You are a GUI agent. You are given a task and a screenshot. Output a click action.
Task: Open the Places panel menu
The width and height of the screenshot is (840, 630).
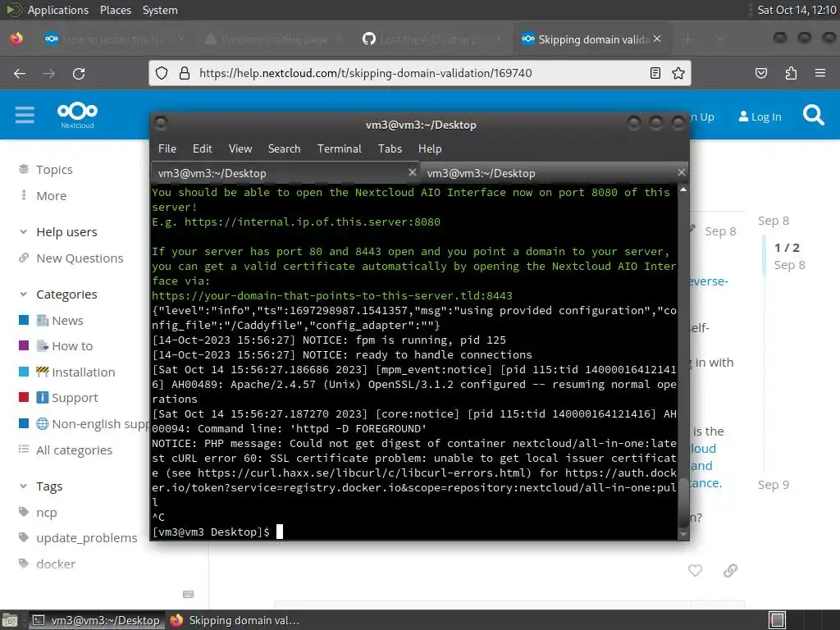(x=115, y=10)
